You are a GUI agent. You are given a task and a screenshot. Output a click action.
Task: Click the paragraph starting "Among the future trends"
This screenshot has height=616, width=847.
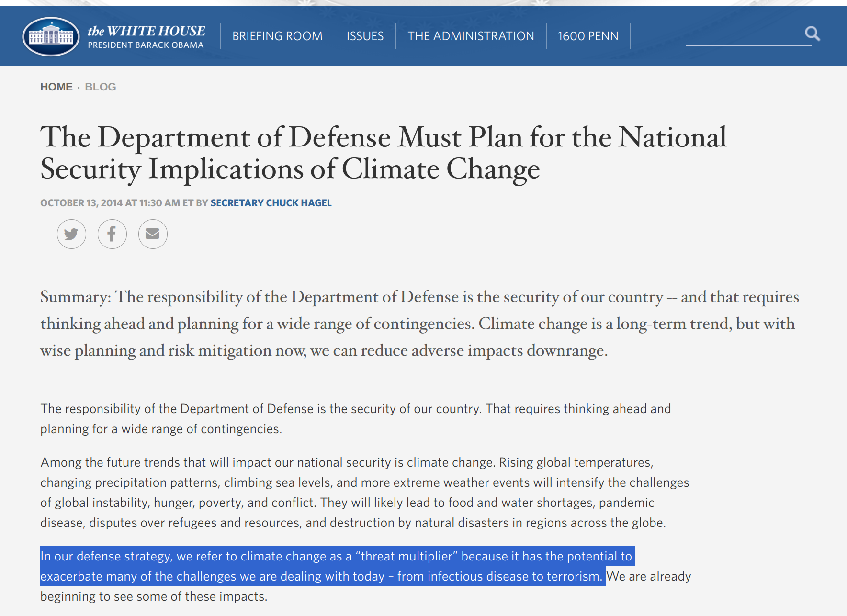click(x=364, y=493)
